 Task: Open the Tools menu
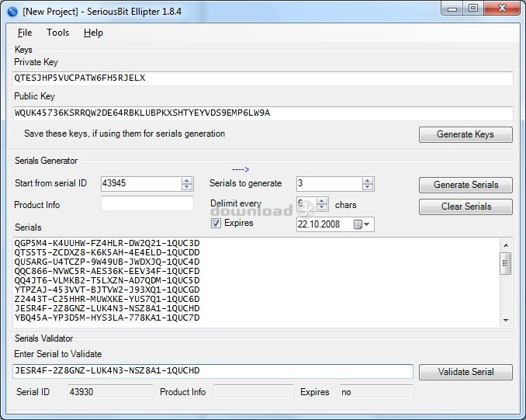(x=57, y=33)
